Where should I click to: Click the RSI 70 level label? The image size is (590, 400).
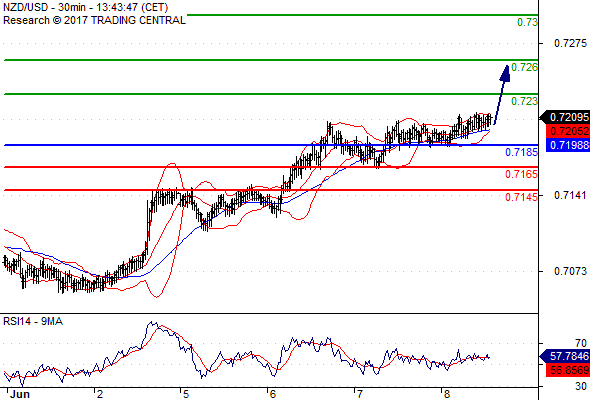coord(581,343)
